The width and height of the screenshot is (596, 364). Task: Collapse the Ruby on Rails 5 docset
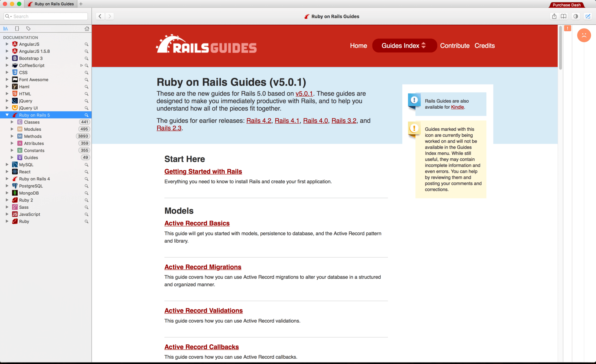(x=7, y=115)
